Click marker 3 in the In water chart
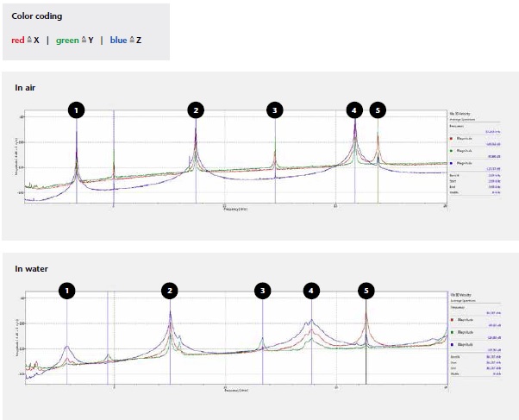The width and height of the screenshot is (519, 420). click(262, 291)
